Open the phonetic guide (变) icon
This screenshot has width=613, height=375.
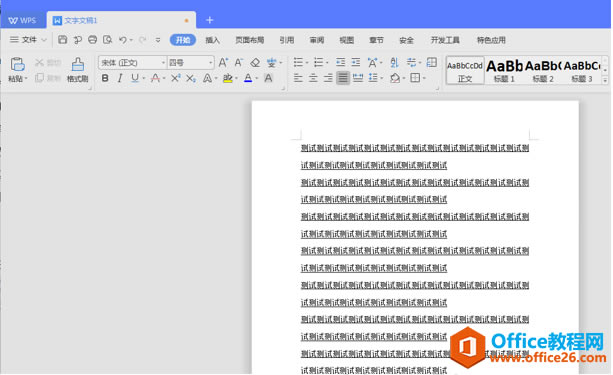(271, 63)
